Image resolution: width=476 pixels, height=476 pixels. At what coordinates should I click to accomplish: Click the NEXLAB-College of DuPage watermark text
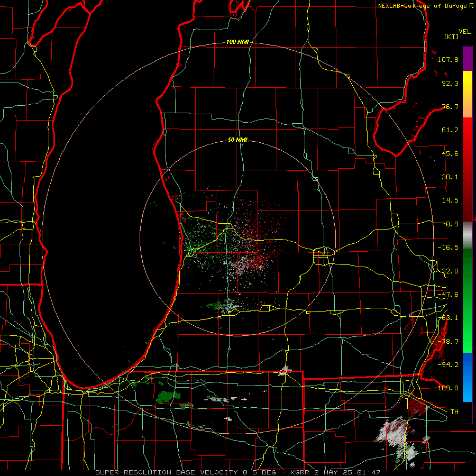[x=425, y=6]
